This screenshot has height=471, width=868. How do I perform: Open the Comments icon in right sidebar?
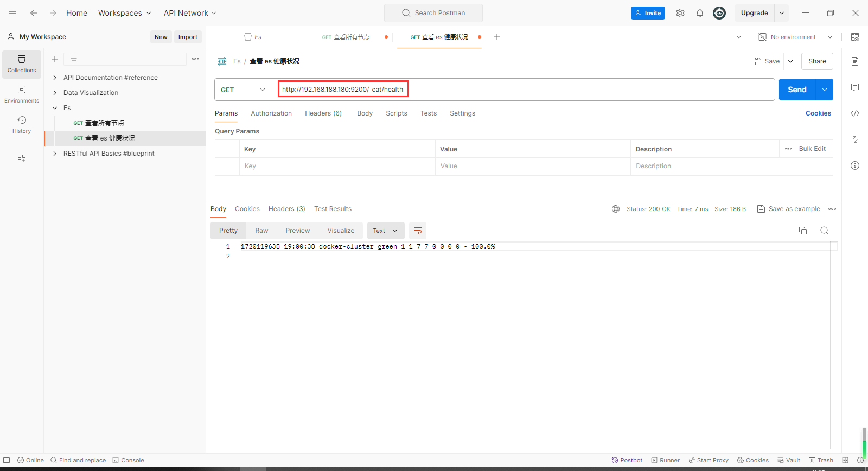pyautogui.click(x=855, y=87)
